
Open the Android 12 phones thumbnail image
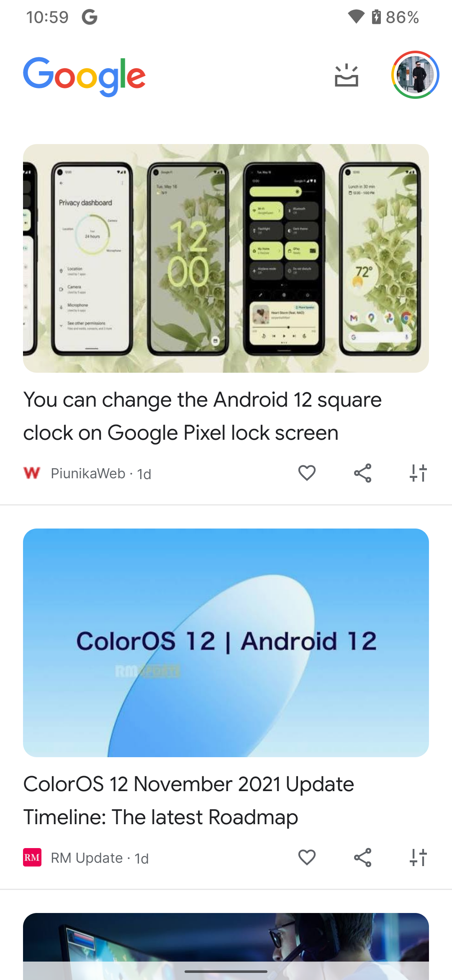click(226, 258)
